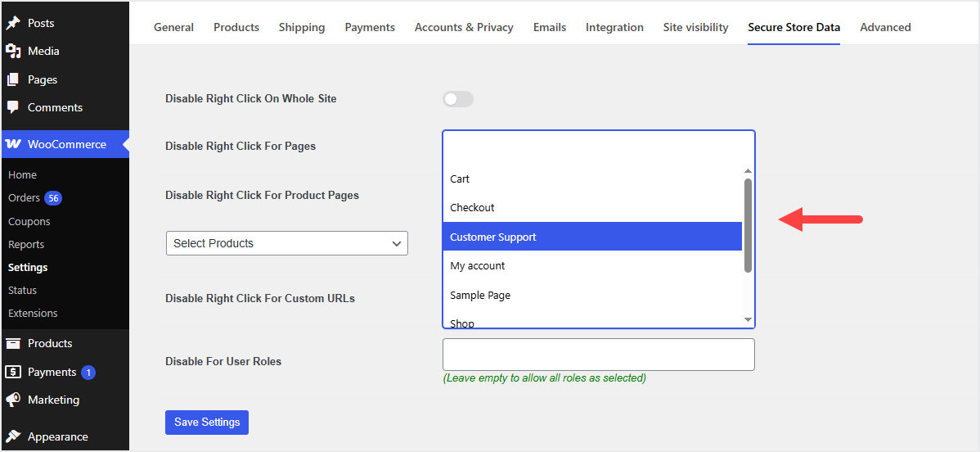Click the Posts pushpin icon

[13, 23]
